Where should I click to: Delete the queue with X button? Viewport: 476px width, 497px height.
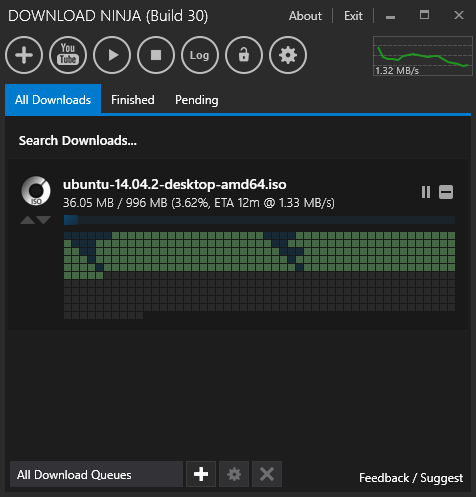(x=267, y=474)
